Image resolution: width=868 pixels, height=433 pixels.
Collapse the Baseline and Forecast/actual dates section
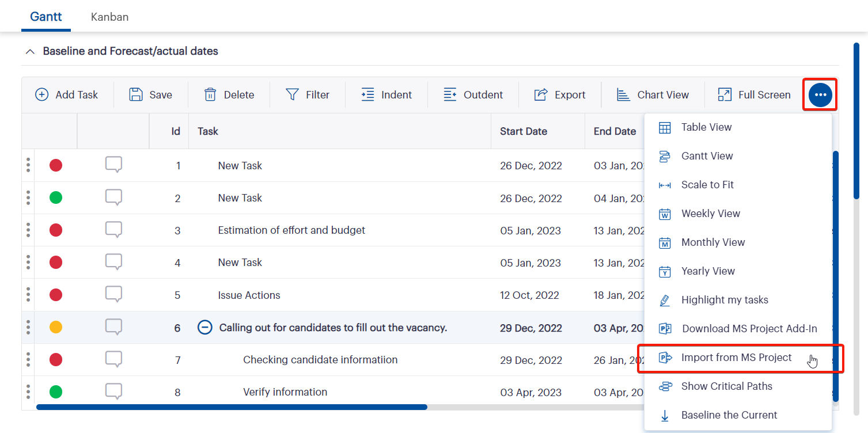[30, 52]
